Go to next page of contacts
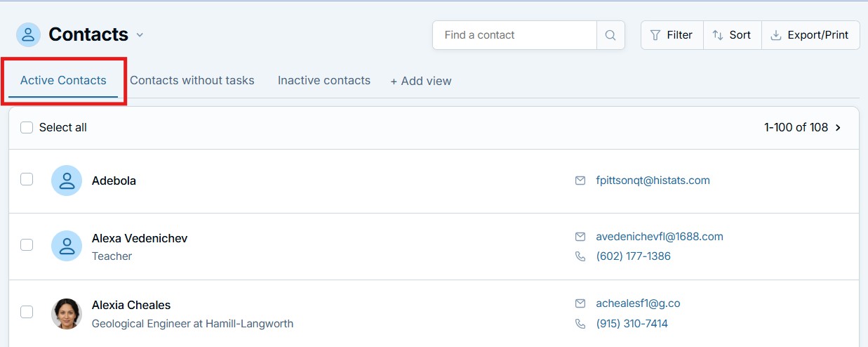The height and width of the screenshot is (347, 868). [x=839, y=128]
